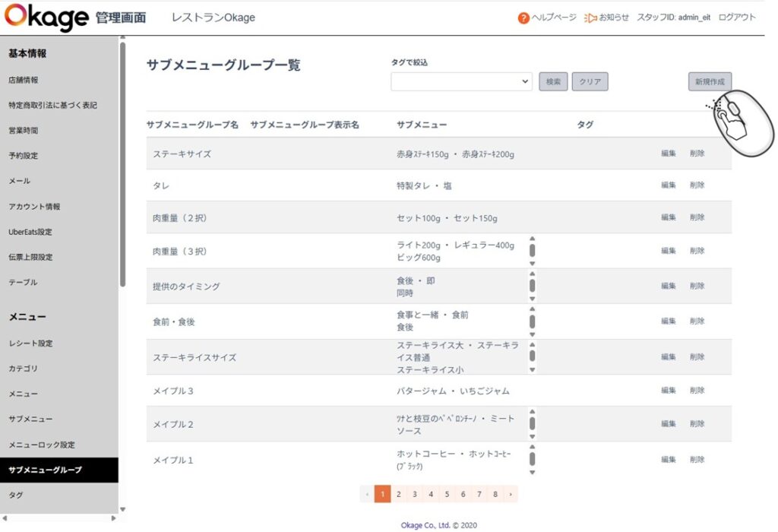The width and height of the screenshot is (778, 532).
Task: Open サブメニュー in the sidebar
Action: pos(31,420)
